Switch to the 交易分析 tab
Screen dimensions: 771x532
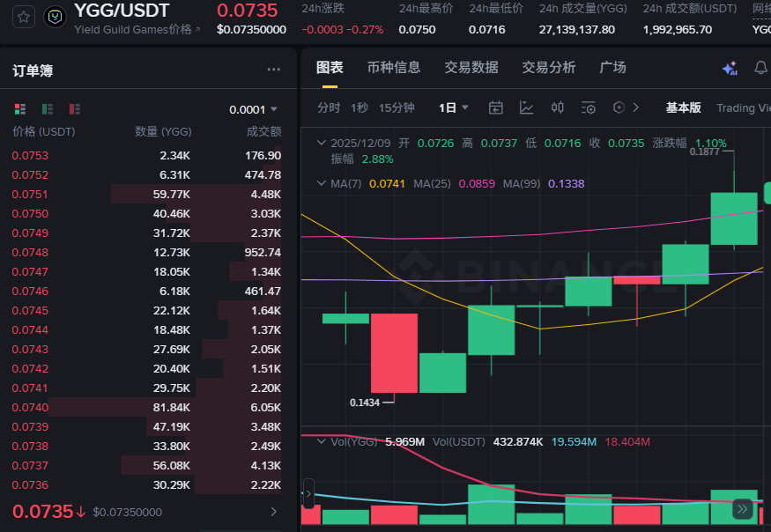point(549,67)
